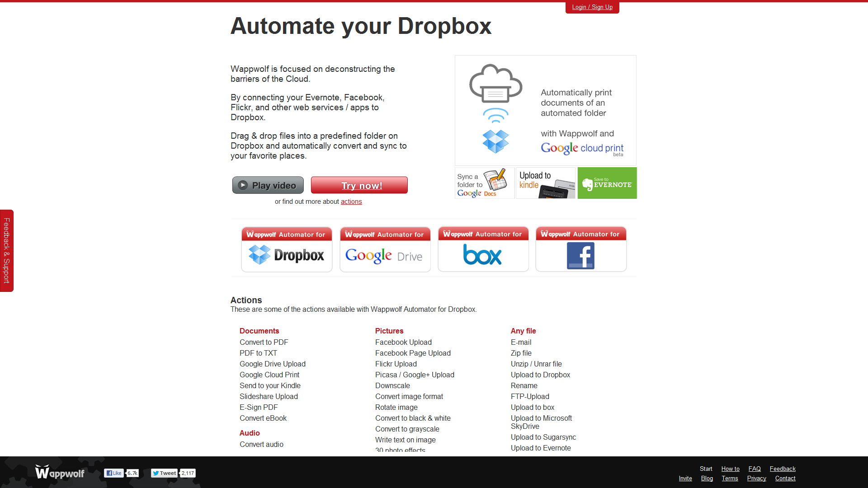The height and width of the screenshot is (488, 868).
Task: Click the Try now button
Action: coord(359,185)
